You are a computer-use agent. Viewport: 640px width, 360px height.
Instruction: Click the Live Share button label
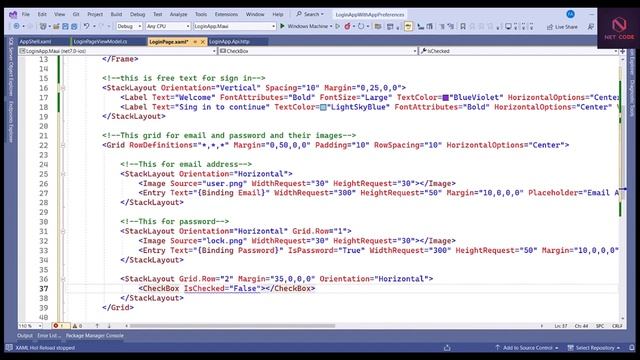click(566, 27)
